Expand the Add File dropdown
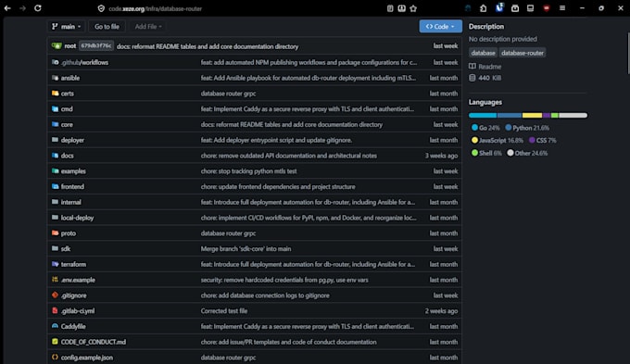630x364 pixels. tap(148, 27)
